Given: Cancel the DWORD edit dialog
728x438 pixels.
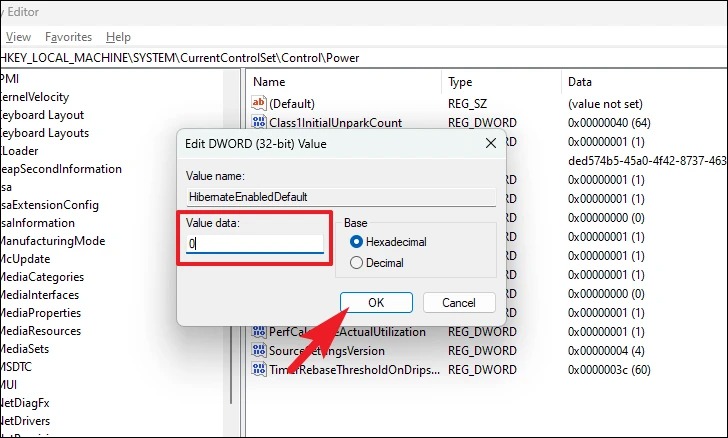Looking at the screenshot, I should 459,303.
